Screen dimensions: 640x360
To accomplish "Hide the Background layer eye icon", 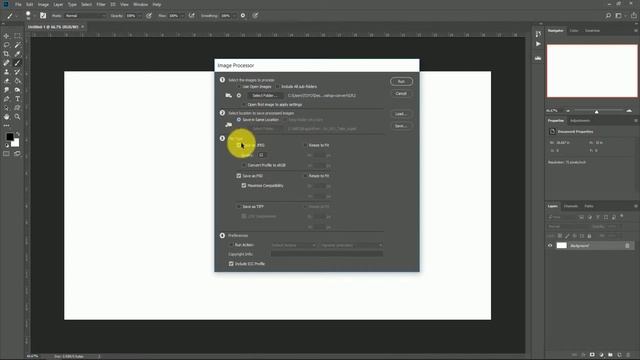I will tap(550, 246).
